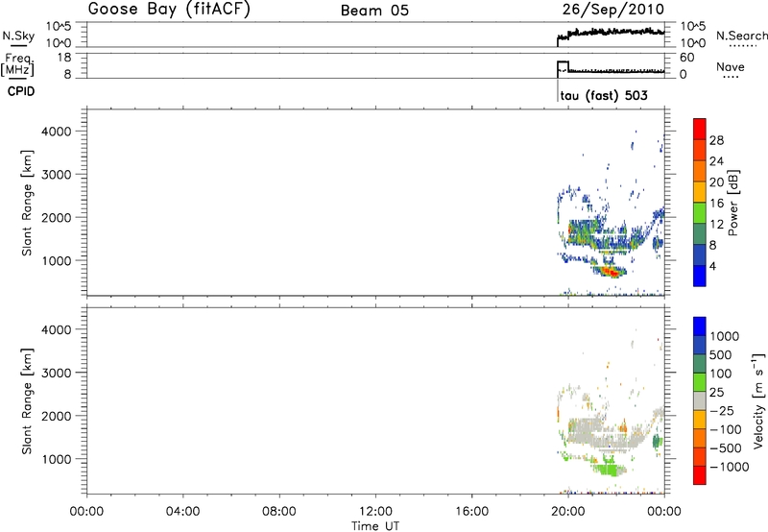Click the 'Freq. [MHz]' legend label
Image resolution: width=768 pixels, height=532 pixels.
pyautogui.click(x=17, y=65)
